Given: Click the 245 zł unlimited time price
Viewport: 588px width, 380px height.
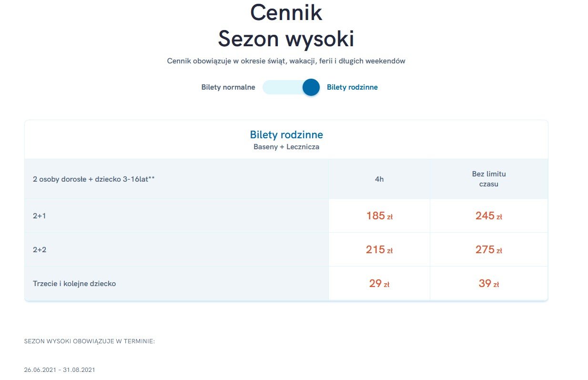Looking at the screenshot, I should pos(489,216).
